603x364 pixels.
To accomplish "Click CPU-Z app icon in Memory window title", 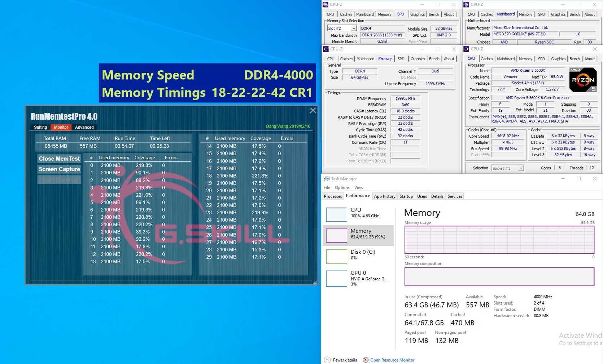I will [x=325, y=49].
